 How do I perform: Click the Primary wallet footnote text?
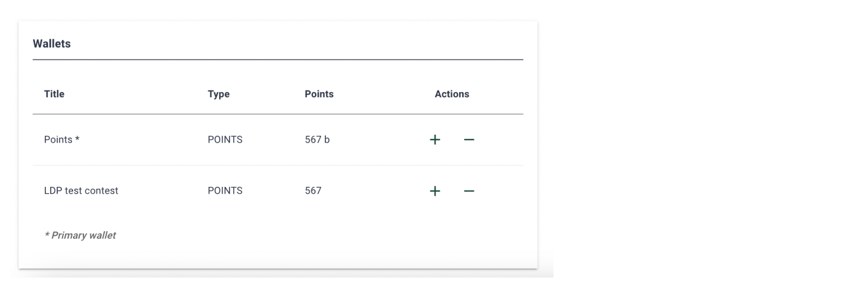click(80, 235)
